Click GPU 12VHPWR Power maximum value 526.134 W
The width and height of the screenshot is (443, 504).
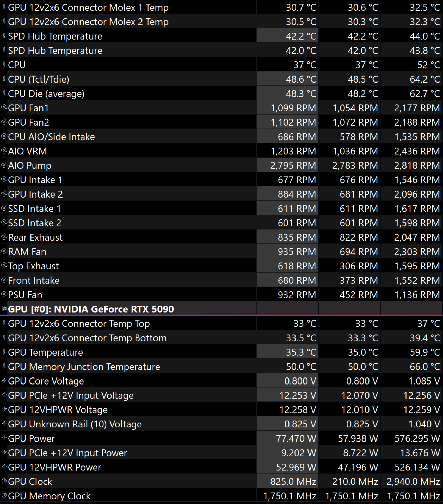click(417, 467)
